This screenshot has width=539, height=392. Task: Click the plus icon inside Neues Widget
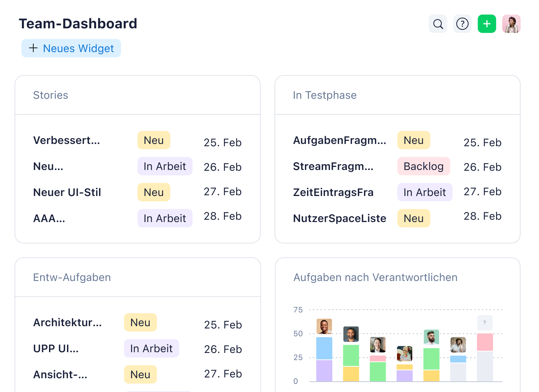[x=33, y=48]
